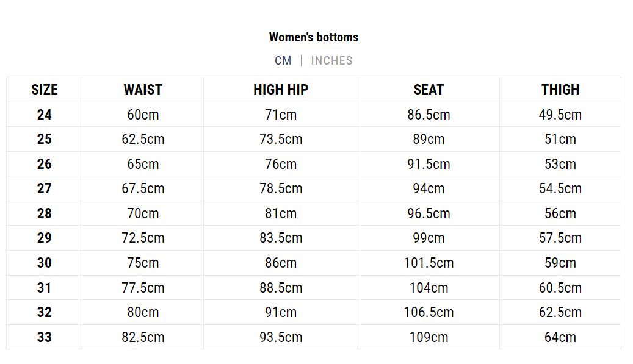
Task: Click size 27 row label
Action: click(x=45, y=188)
